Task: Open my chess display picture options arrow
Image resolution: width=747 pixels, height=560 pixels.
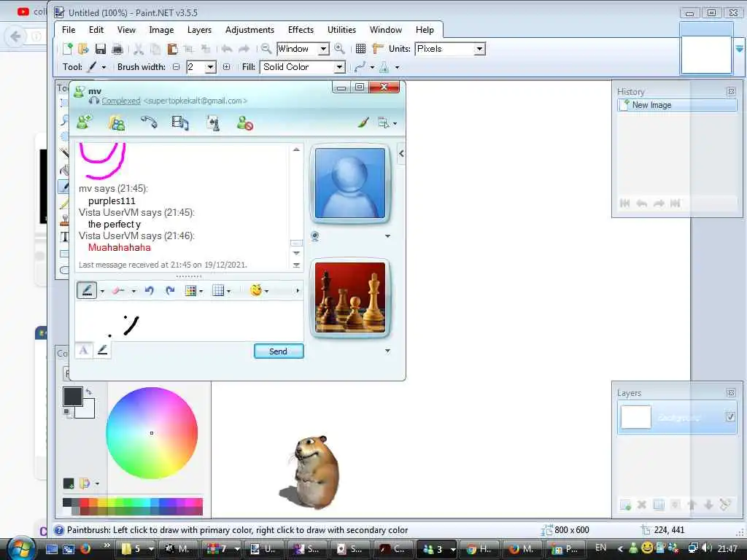Action: pos(387,351)
